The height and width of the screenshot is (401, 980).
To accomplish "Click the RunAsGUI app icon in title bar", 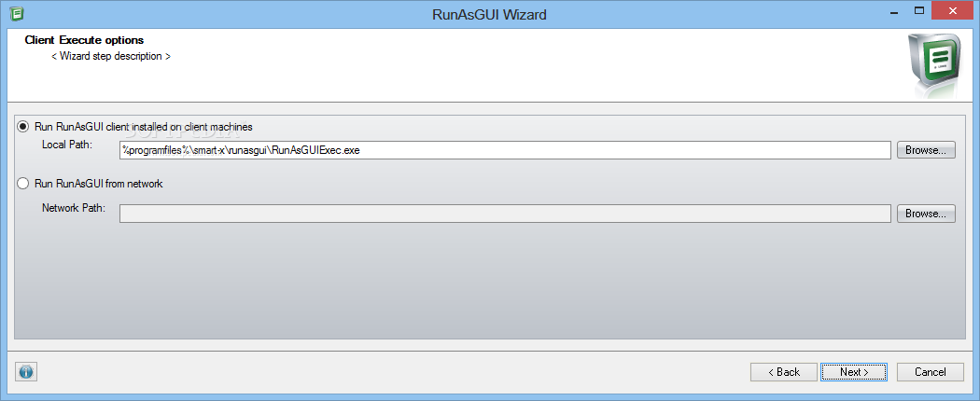I will 17,13.
